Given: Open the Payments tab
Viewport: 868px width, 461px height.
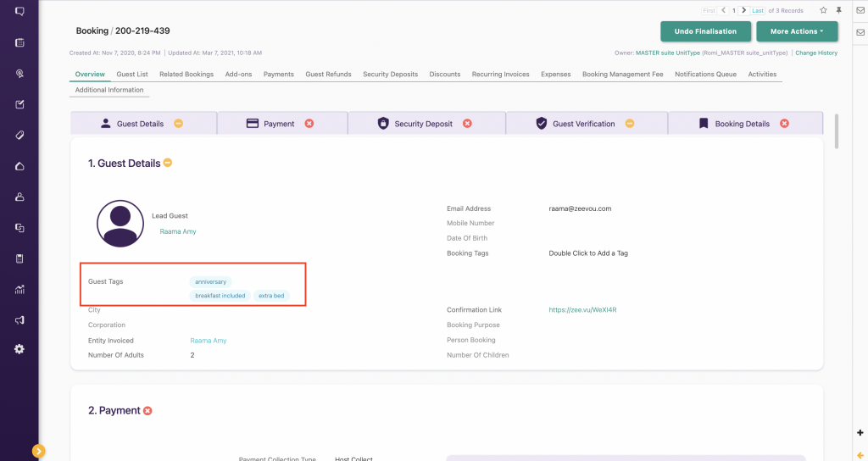Looking at the screenshot, I should (278, 75).
